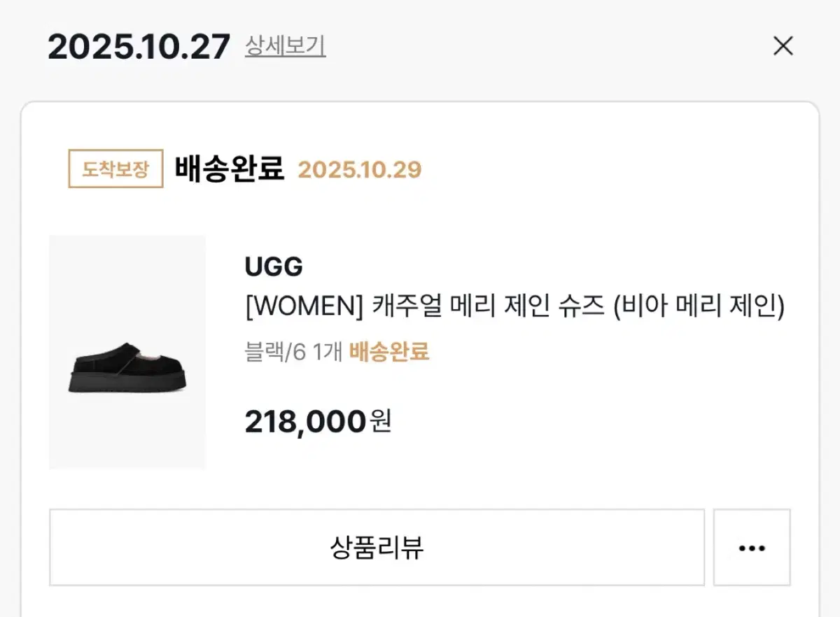Open the 상세보기 order details link
840x617 pixels.
[285, 46]
